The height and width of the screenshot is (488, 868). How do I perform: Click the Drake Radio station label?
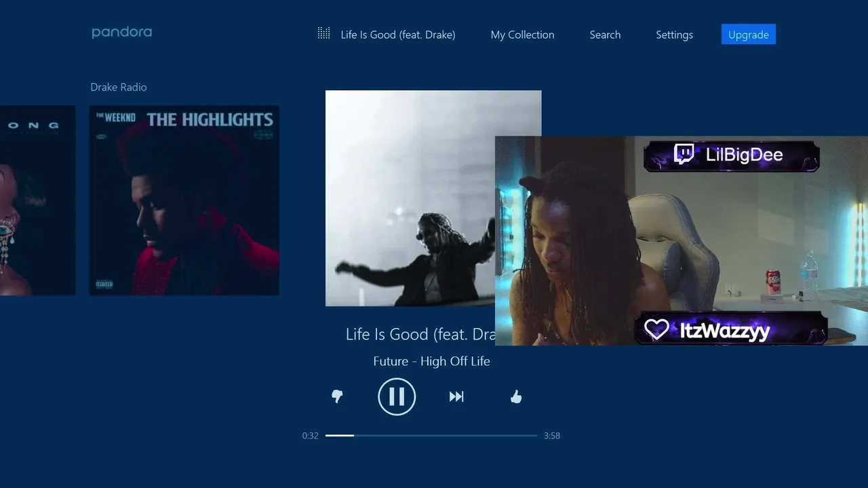[119, 87]
